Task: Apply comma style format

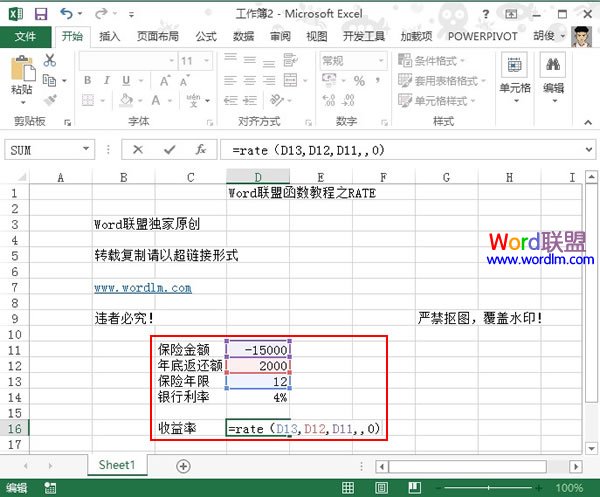Action: [x=378, y=81]
